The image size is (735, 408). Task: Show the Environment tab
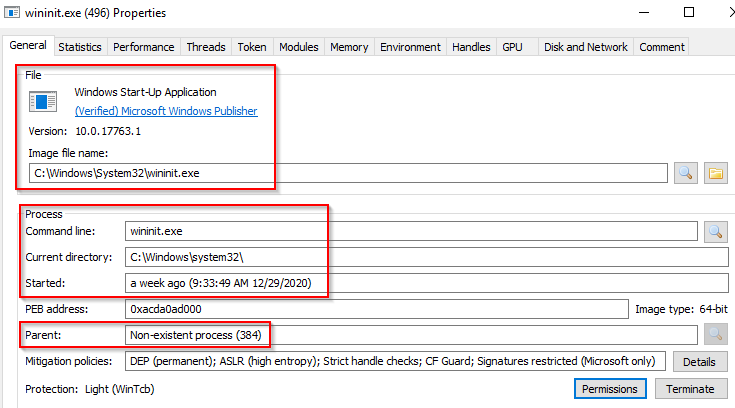point(410,47)
